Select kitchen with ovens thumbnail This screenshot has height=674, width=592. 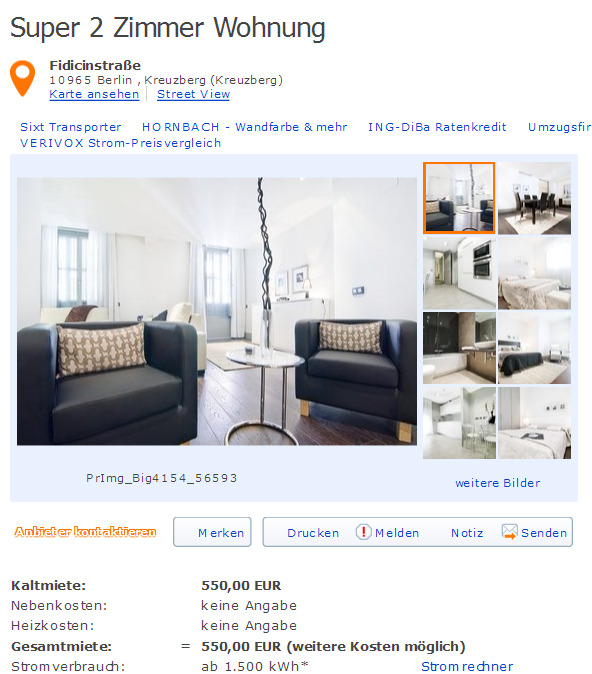click(x=459, y=273)
